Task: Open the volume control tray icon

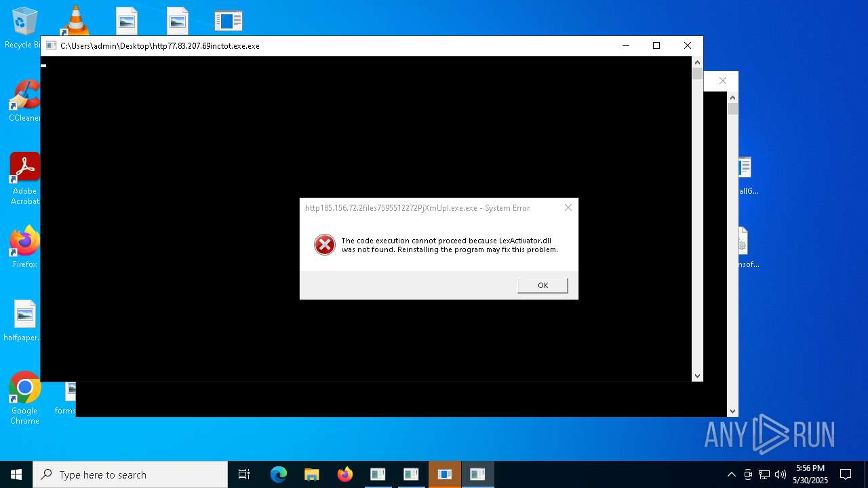Action: click(x=781, y=474)
